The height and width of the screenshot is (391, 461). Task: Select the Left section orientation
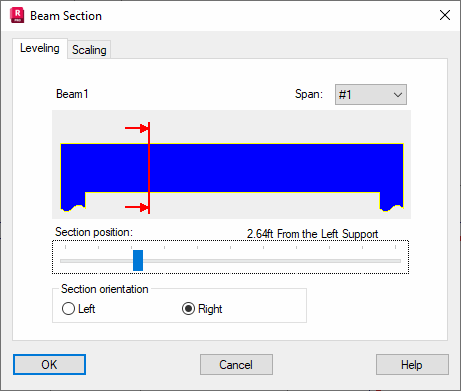[79, 309]
